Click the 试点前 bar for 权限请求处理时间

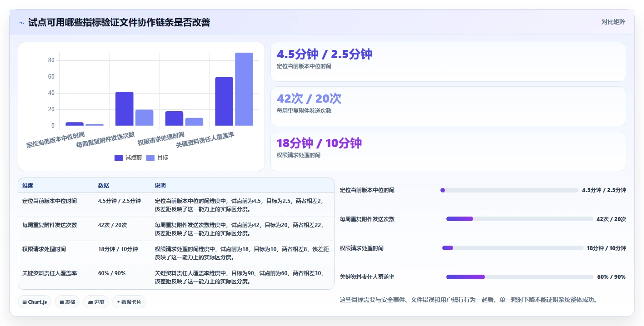[175, 119]
